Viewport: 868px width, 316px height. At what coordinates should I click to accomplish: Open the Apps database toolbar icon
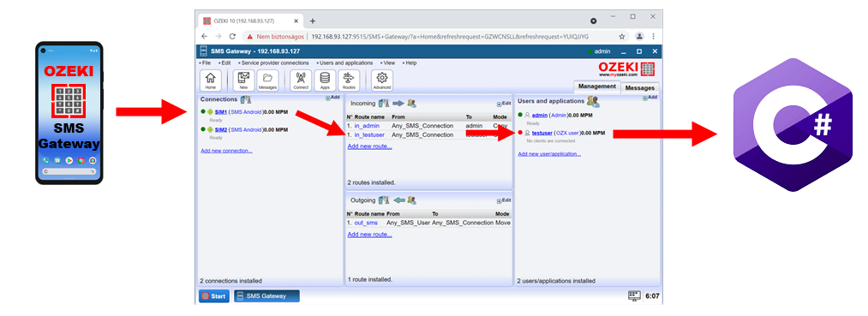pyautogui.click(x=325, y=80)
